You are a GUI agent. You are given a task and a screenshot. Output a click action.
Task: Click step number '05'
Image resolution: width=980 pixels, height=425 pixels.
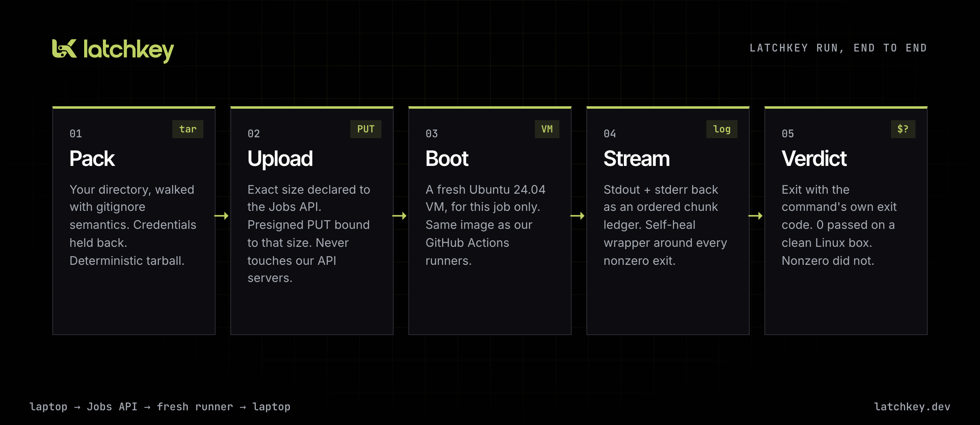[788, 134]
